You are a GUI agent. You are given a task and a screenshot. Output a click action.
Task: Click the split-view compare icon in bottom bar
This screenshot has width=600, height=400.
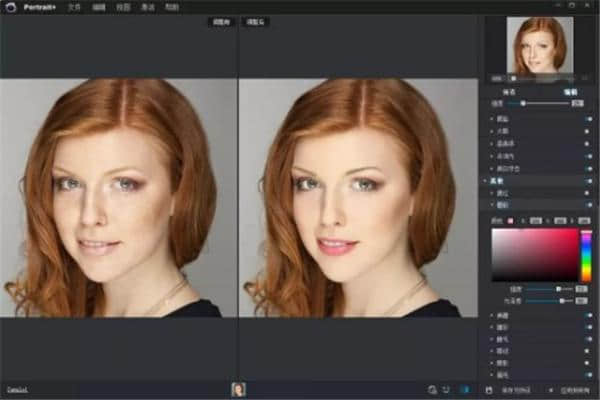point(446,389)
